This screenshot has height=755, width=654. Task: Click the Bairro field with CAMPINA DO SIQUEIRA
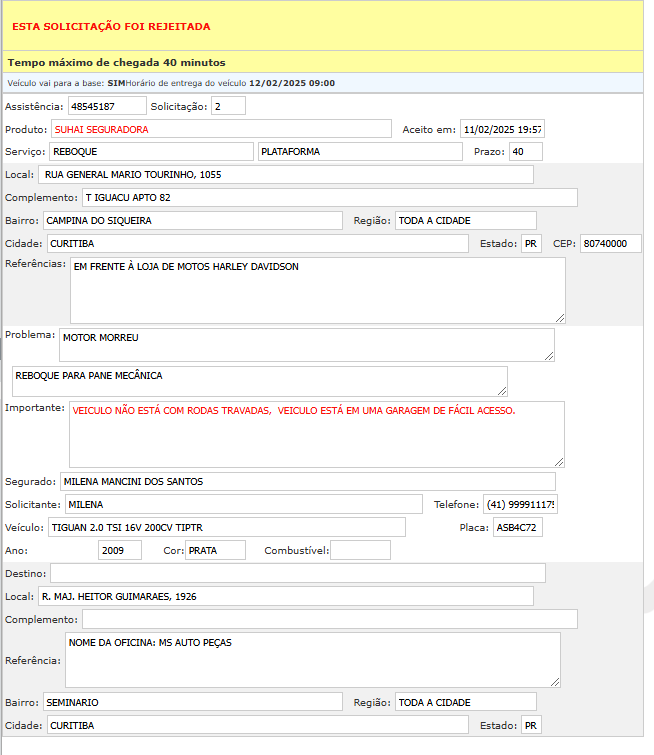coord(191,220)
